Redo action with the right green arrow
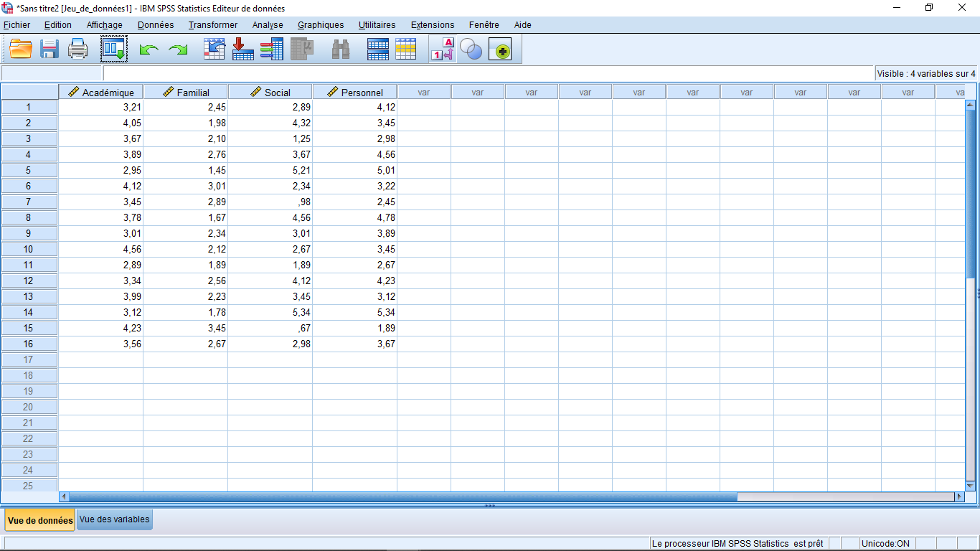 [177, 50]
